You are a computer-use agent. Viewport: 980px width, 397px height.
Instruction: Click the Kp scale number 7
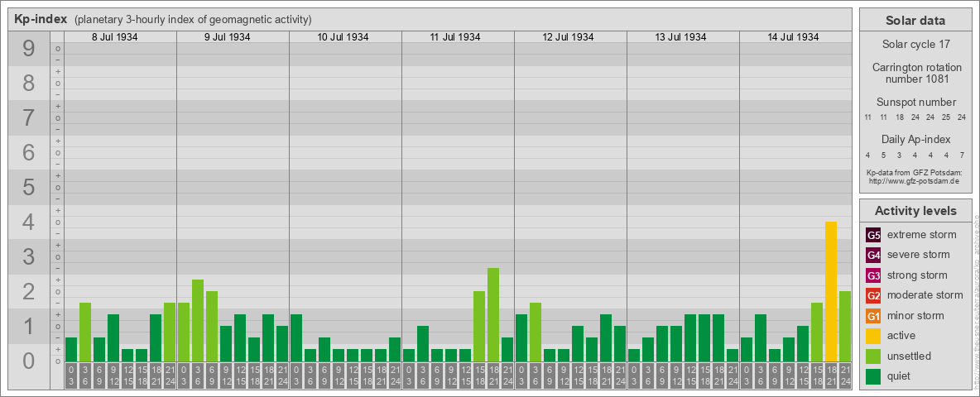click(29, 118)
